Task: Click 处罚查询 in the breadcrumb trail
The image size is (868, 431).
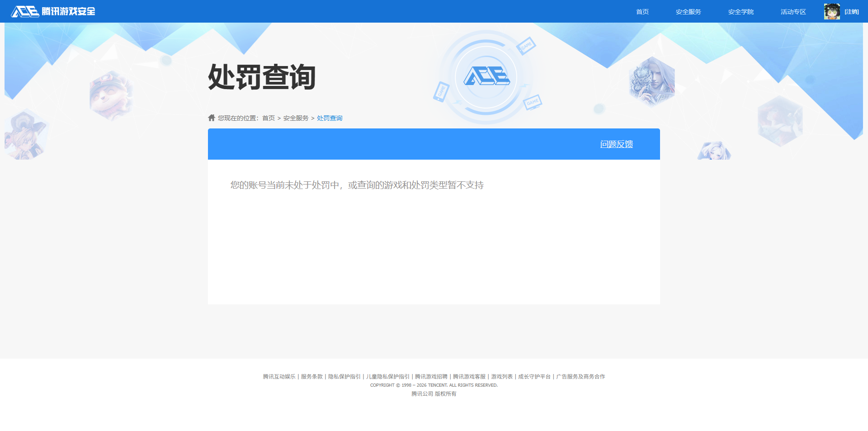Action: pos(330,118)
